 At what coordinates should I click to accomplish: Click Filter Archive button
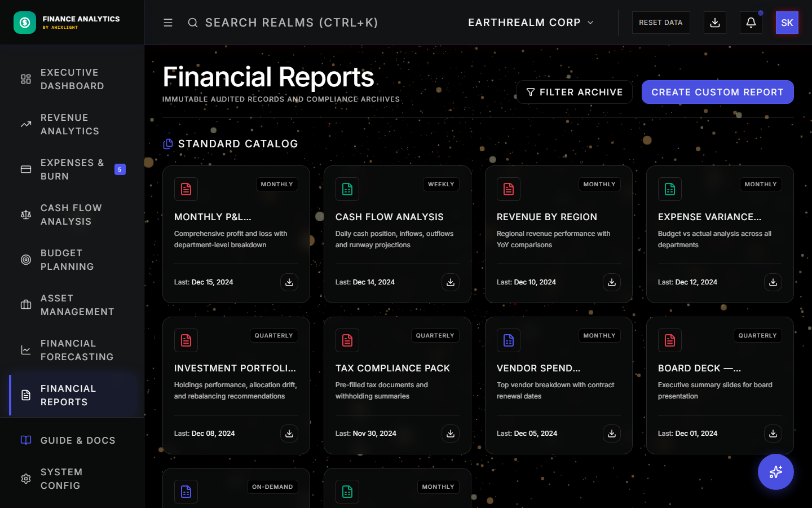(x=575, y=92)
